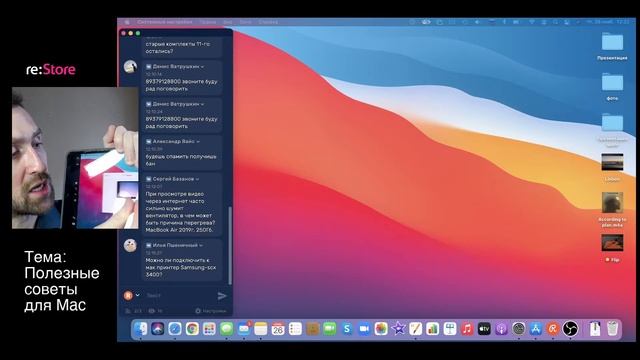The height and width of the screenshot is (360, 640).
Task: Click message about MacBook Air 2019 overheating
Action: point(181,212)
